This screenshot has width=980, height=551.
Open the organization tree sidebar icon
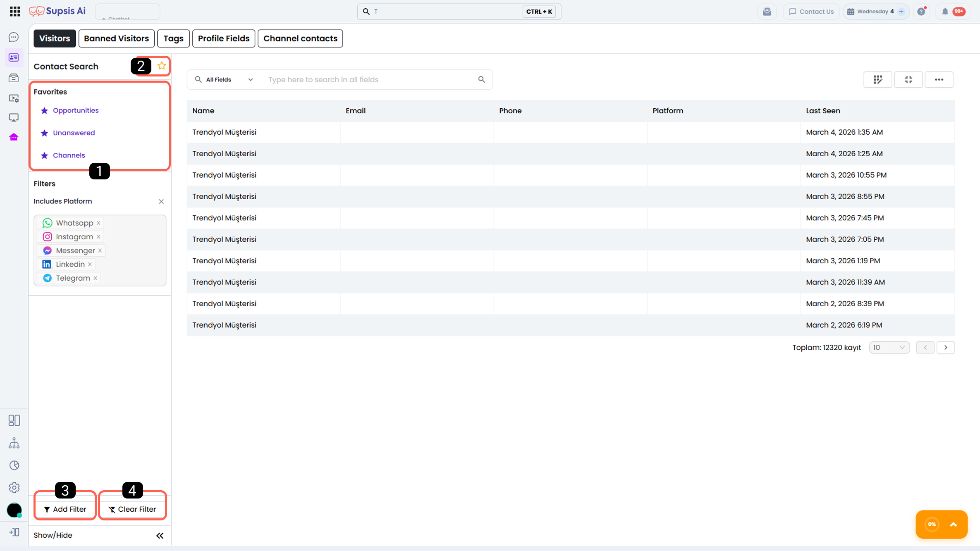point(14,443)
